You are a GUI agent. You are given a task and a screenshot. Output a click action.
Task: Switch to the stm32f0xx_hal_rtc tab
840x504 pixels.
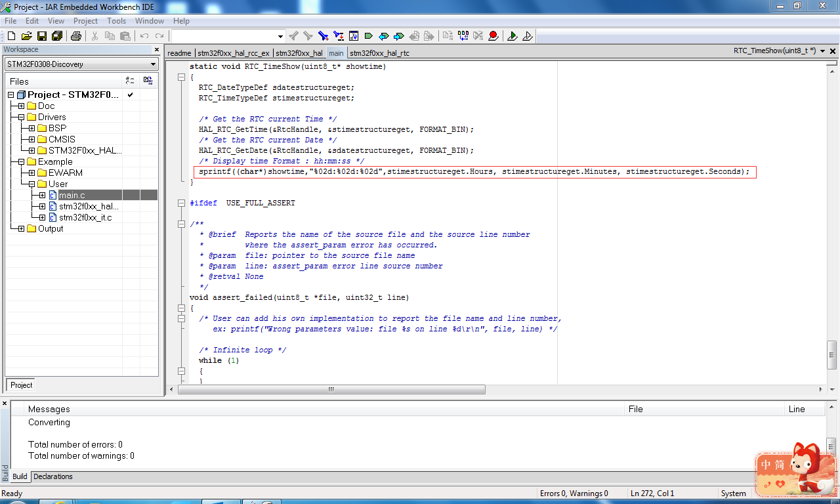[380, 53]
